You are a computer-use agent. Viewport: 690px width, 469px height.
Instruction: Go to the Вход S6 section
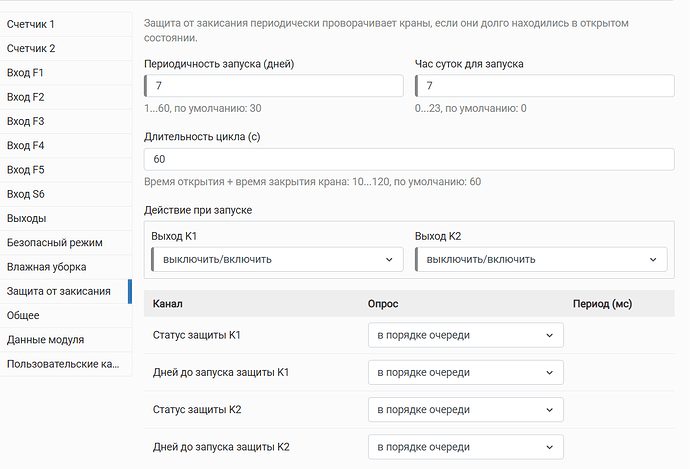[66, 194]
